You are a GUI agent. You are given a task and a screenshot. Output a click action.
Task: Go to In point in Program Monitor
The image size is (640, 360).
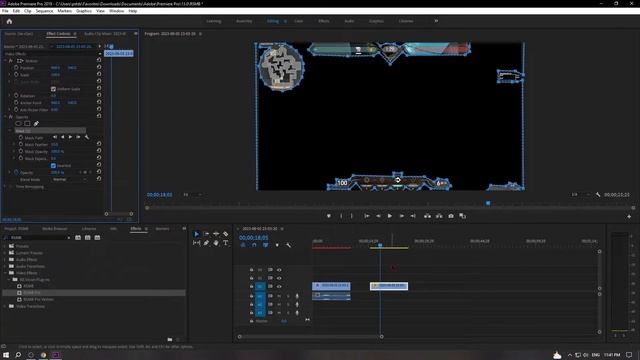click(367, 216)
